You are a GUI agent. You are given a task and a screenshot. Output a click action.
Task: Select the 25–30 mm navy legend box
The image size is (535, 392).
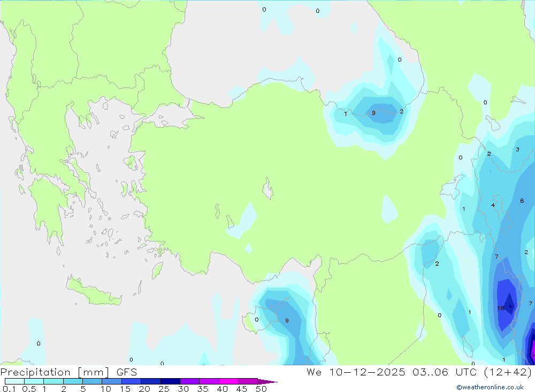click(x=170, y=381)
